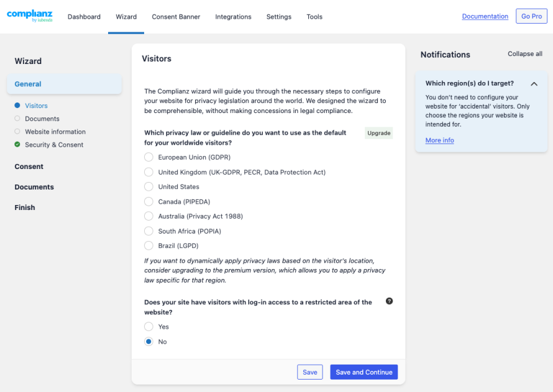Image resolution: width=553 pixels, height=392 pixels.
Task: Open the Integrations menu item
Action: [233, 17]
